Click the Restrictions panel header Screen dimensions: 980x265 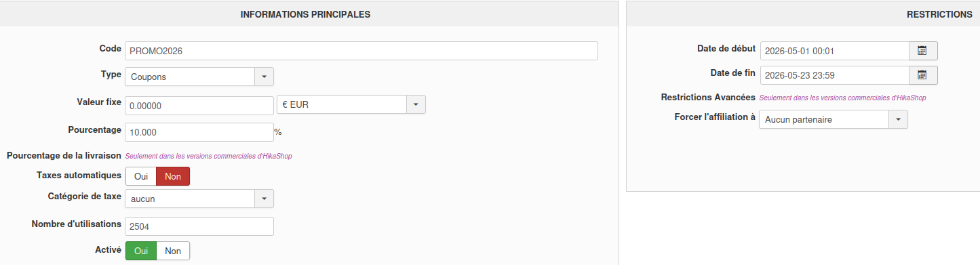tap(803, 14)
